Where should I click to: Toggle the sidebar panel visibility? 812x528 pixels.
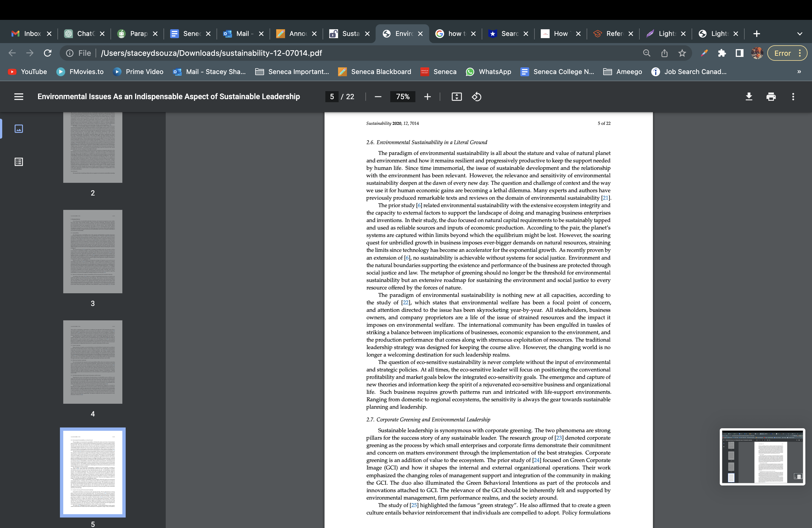[19, 96]
